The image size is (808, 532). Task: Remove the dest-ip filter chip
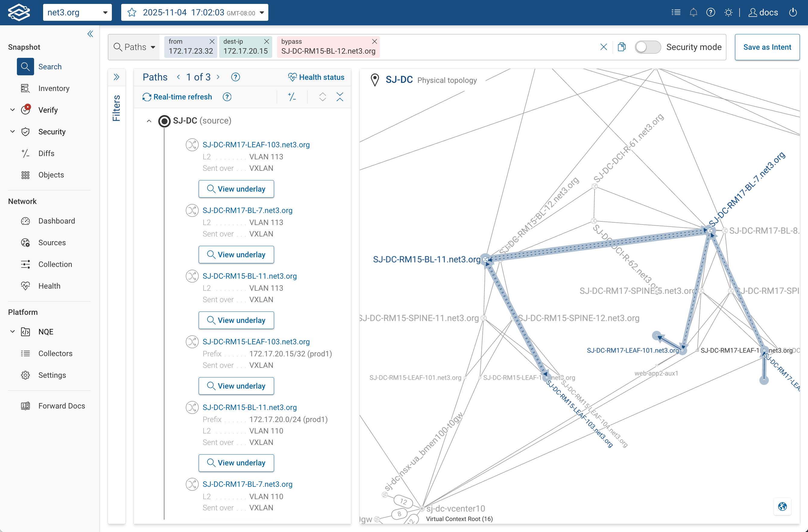point(267,41)
